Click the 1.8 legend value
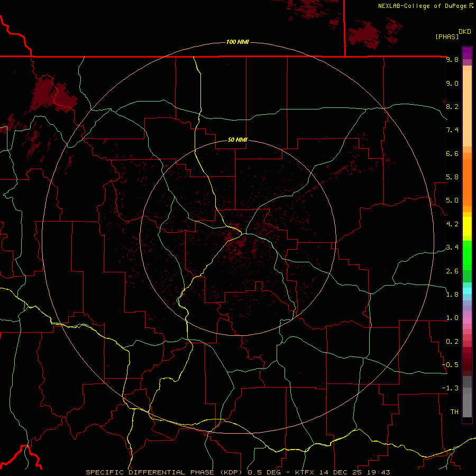The image size is (476, 476). (x=452, y=295)
